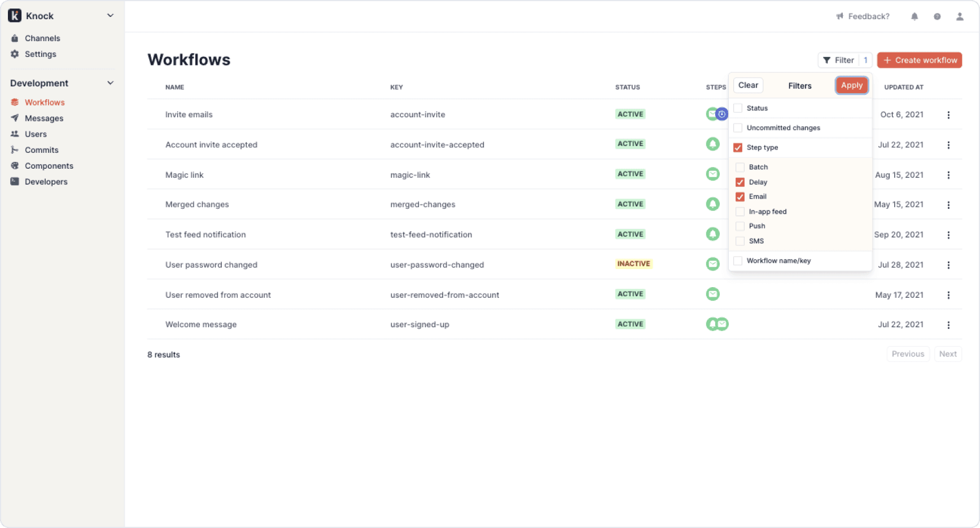Open three-dot menu for Invite emails row

click(x=948, y=115)
